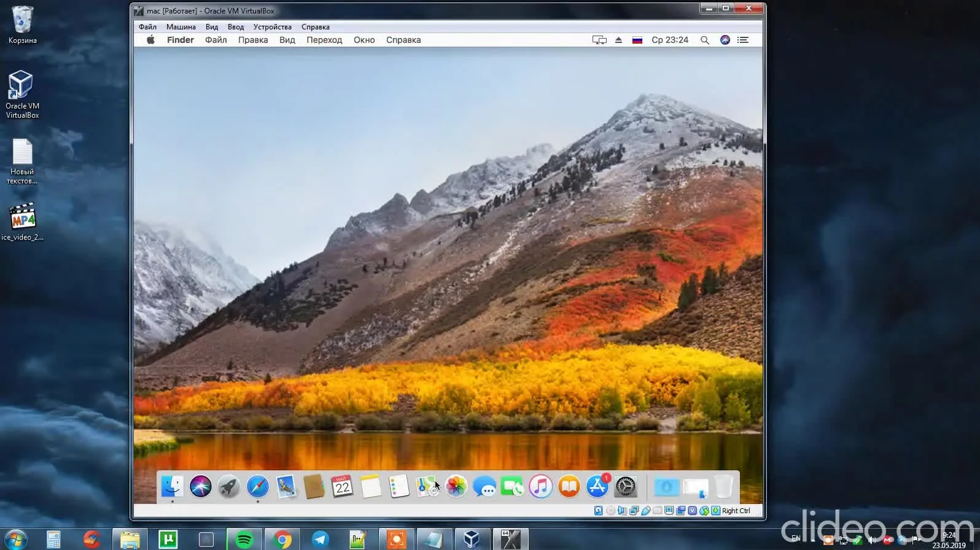This screenshot has width=980, height=550.
Task: Open VirtualBox Ввод menu
Action: tap(236, 27)
